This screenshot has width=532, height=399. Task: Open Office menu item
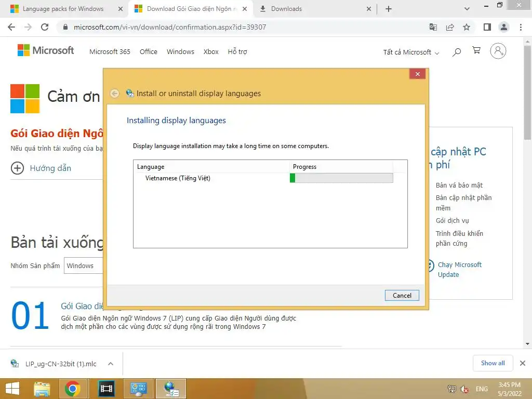click(148, 51)
